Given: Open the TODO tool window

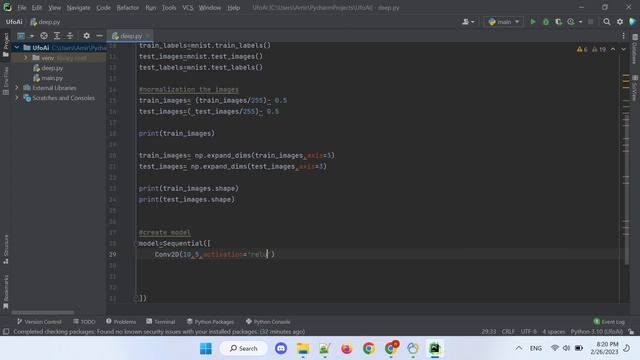Looking at the screenshot, I should click(x=84, y=322).
